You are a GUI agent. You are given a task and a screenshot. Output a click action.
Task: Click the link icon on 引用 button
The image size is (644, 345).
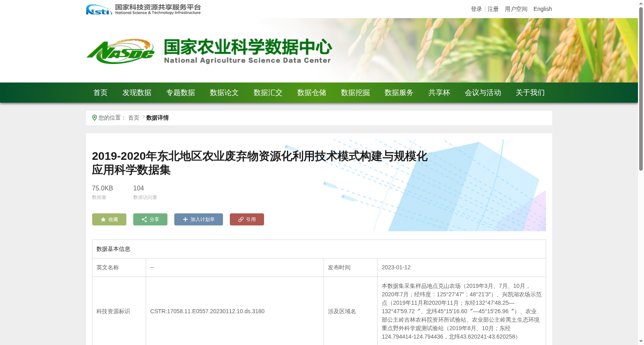click(241, 219)
